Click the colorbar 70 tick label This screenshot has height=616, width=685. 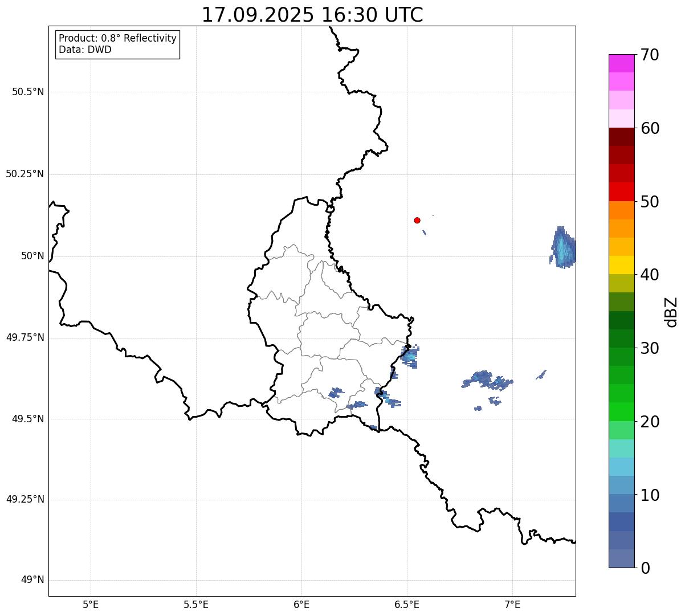[650, 55]
